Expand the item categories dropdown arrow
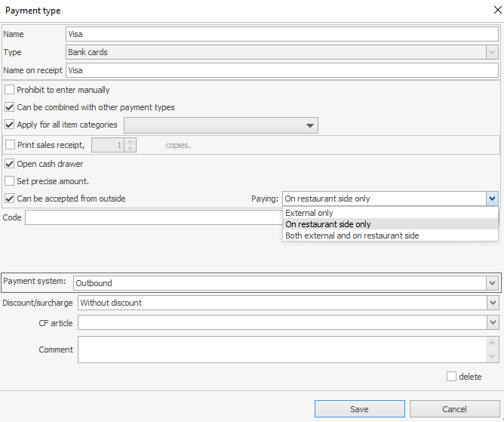Image resolution: width=504 pixels, height=422 pixels. click(x=309, y=125)
